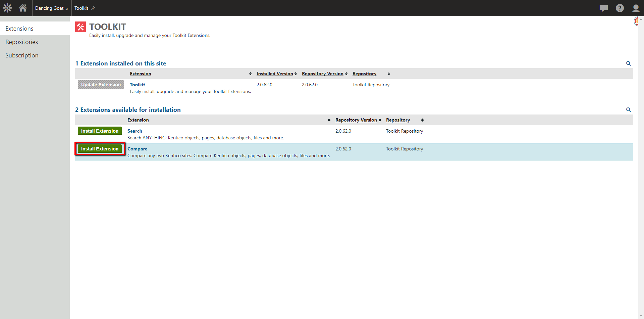Open the Search extension link
Screen dimensions: 644x319
135,131
